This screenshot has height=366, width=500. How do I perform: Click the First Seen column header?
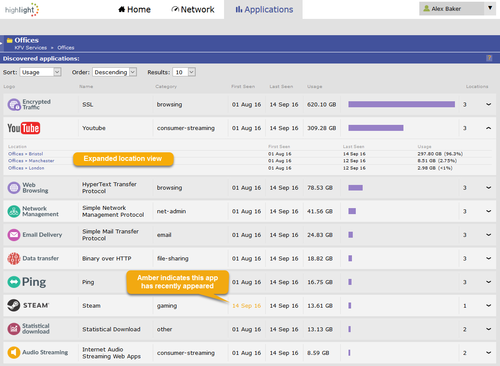coord(243,87)
